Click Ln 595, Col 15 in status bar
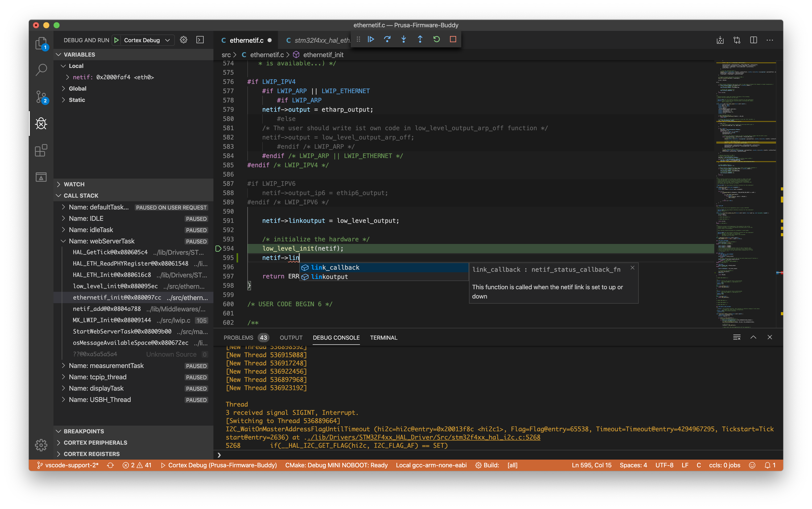812x509 pixels. click(x=591, y=465)
